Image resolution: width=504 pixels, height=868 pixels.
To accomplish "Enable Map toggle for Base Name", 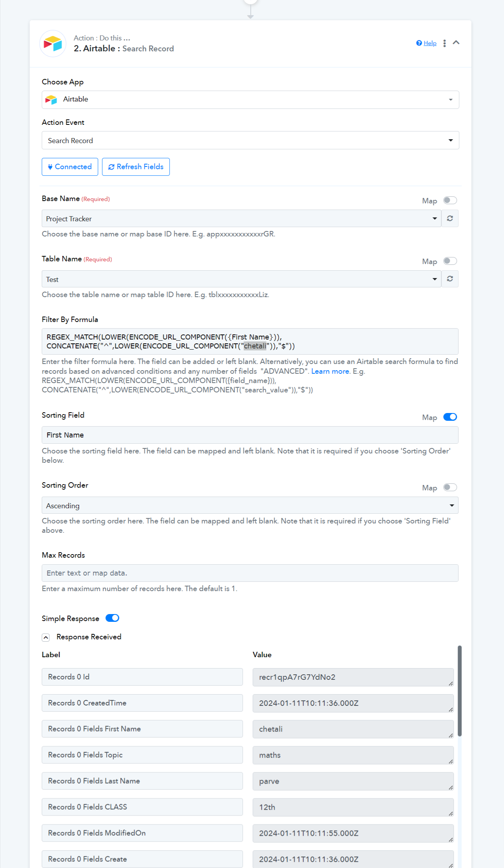I will coord(450,200).
